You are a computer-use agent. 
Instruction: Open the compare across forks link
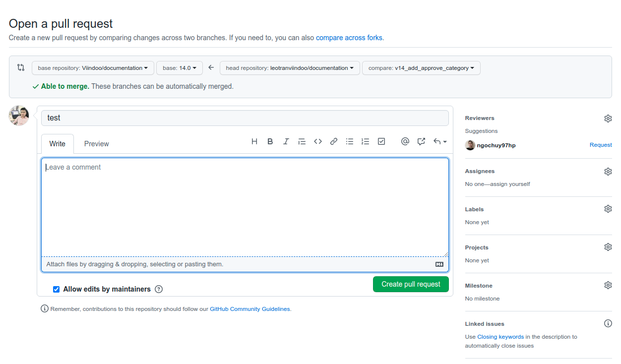349,38
